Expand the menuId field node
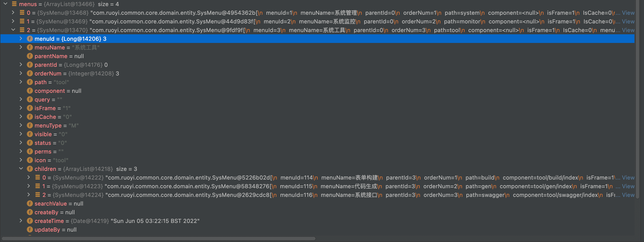The height and width of the screenshot is (242, 644). (21, 38)
